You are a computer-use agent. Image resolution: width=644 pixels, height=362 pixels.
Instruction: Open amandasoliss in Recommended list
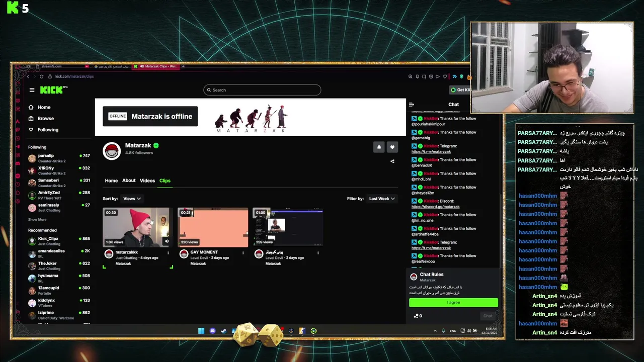[x=59, y=253]
